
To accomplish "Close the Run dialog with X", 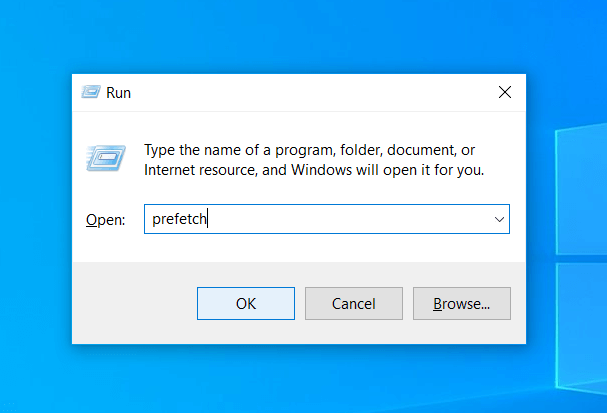I will [x=505, y=92].
